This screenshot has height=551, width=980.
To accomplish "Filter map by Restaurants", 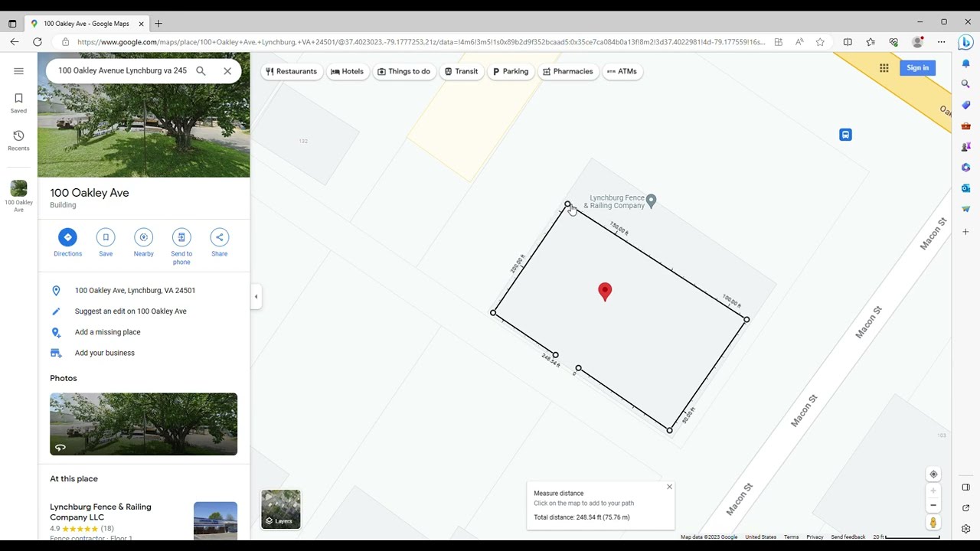I will tap(291, 71).
